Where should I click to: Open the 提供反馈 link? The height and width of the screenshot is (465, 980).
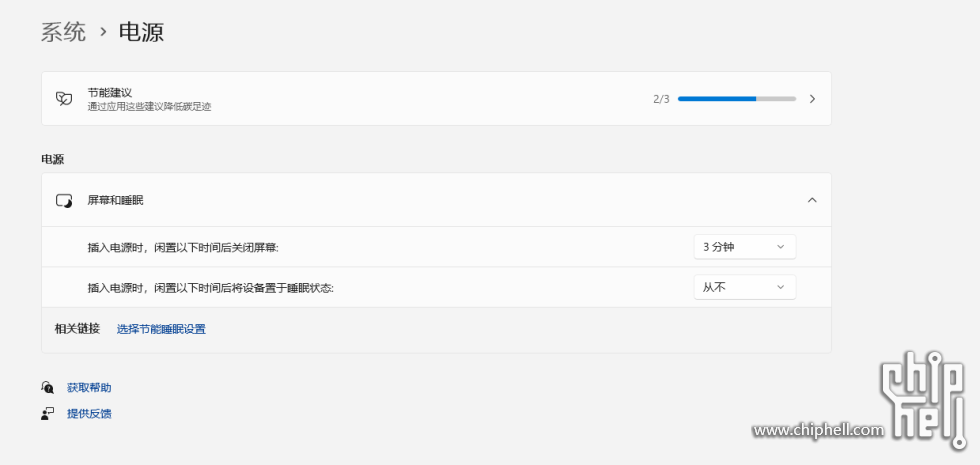[89, 414]
